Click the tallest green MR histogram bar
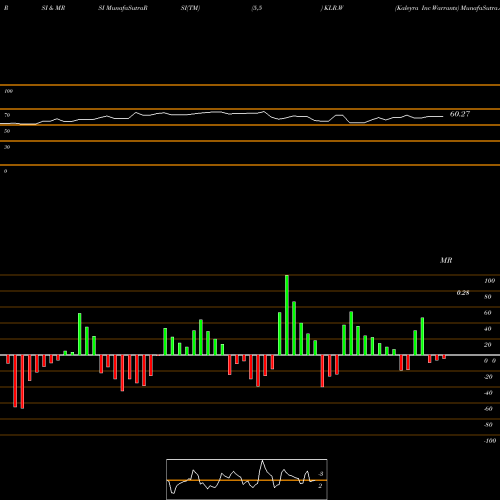500x500 pixels. click(287, 315)
